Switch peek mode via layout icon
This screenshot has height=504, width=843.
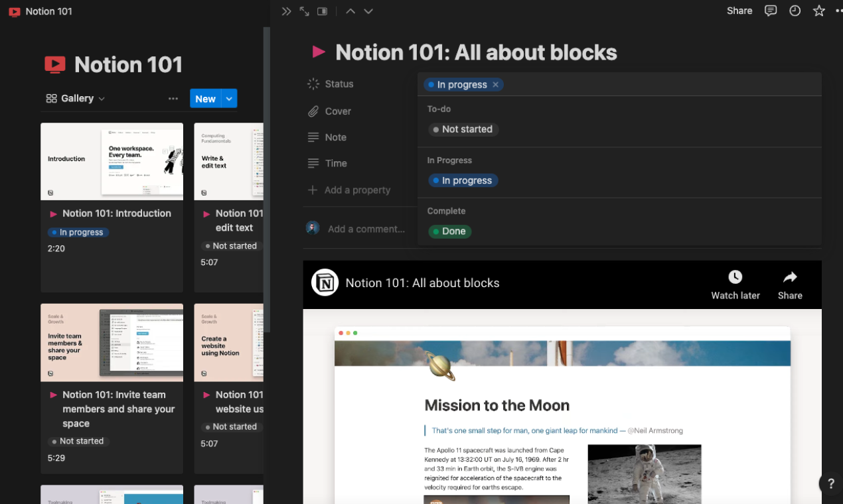point(322,11)
